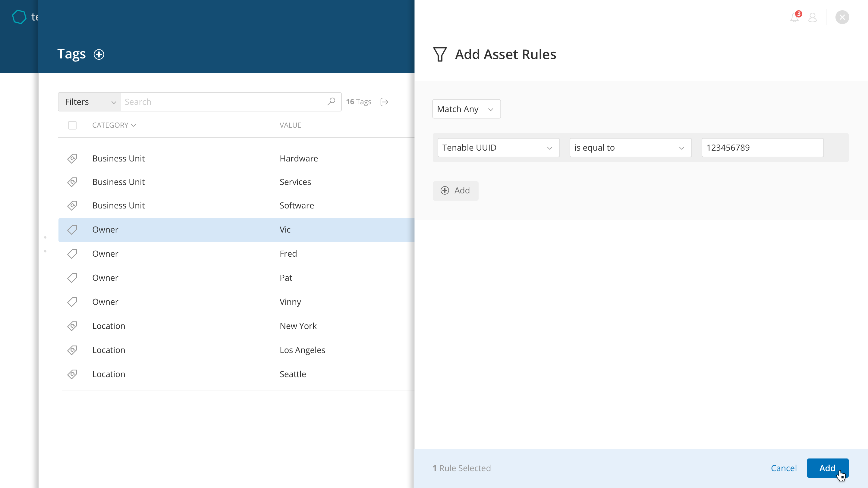Toggle the select-all tags checkbox
Viewport: 868px width, 488px height.
[72, 125]
